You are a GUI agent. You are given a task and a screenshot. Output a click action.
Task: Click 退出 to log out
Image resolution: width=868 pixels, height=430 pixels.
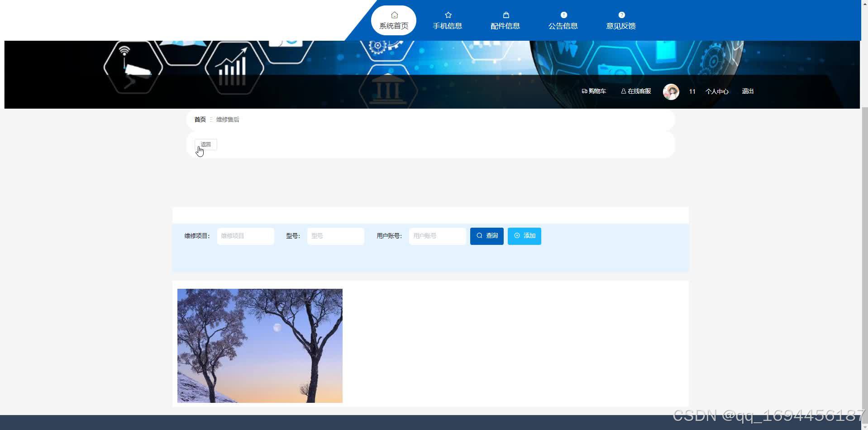point(748,91)
